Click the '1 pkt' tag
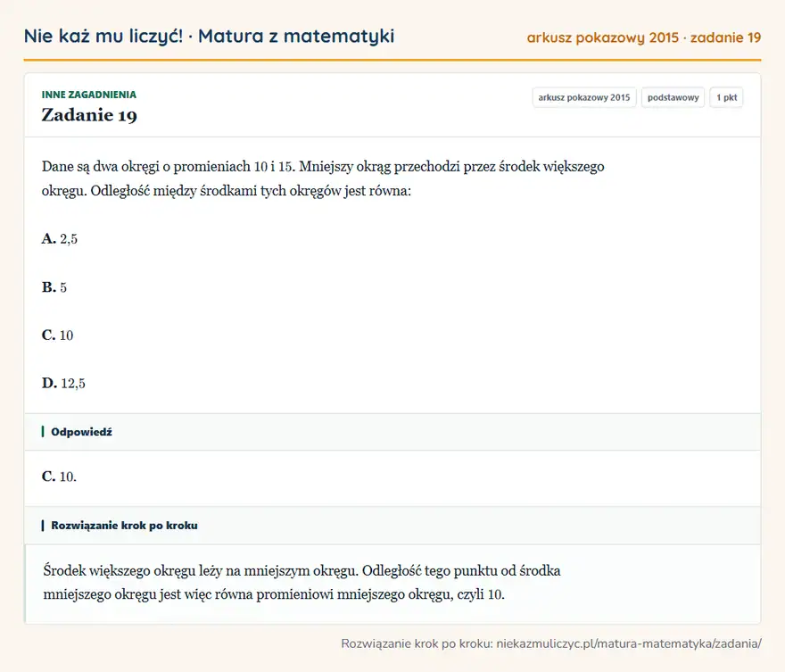 tap(726, 97)
